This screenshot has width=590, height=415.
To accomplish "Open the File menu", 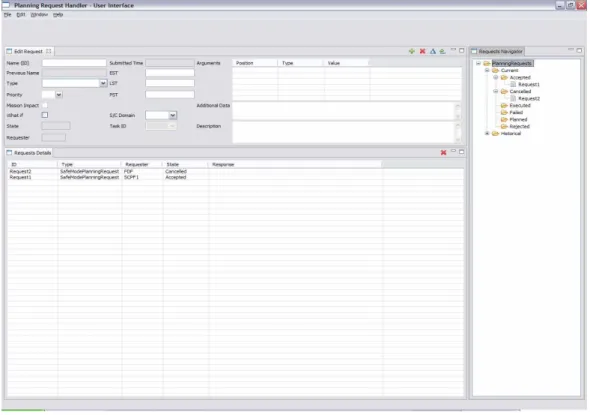I will point(8,15).
